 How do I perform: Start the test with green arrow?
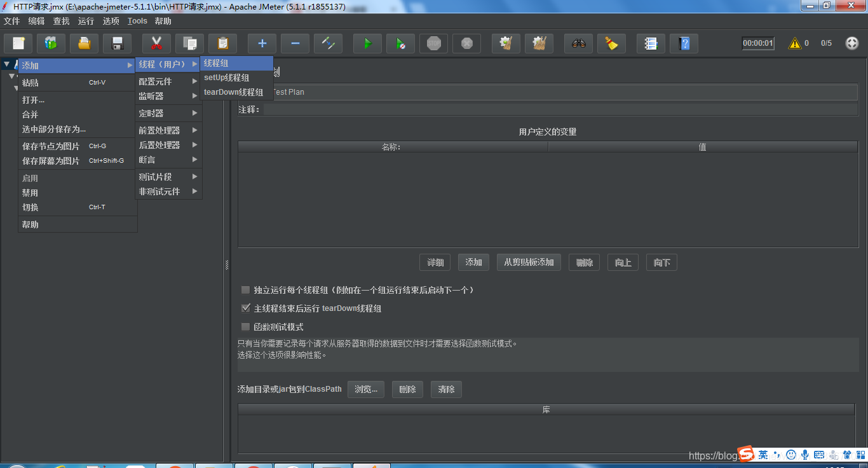[x=367, y=43]
